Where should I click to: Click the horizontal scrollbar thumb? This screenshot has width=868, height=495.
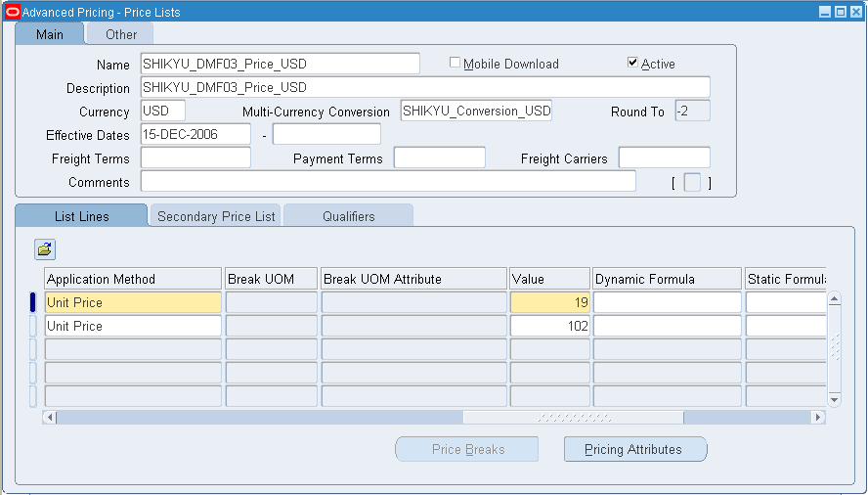point(574,418)
